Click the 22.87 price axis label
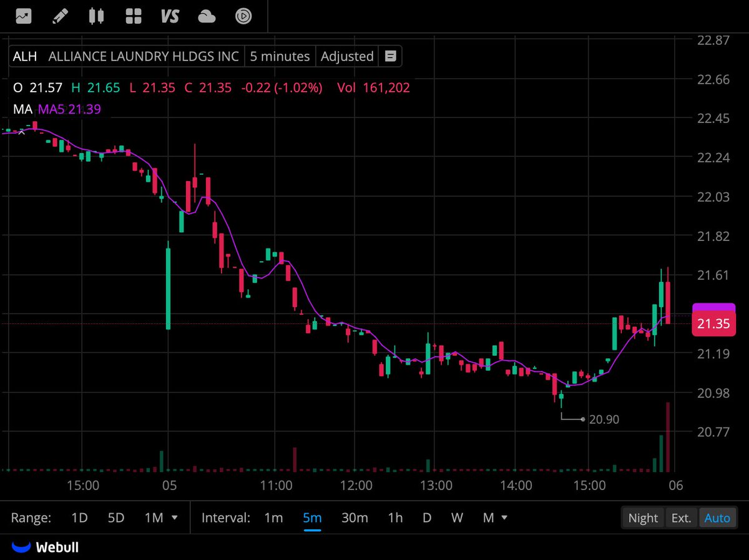This screenshot has height=560, width=749. (x=713, y=41)
